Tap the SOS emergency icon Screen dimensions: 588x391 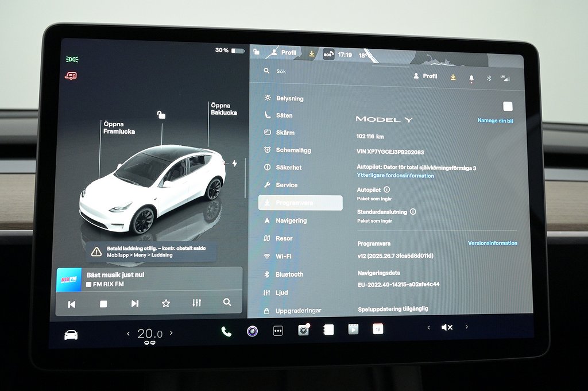point(328,54)
